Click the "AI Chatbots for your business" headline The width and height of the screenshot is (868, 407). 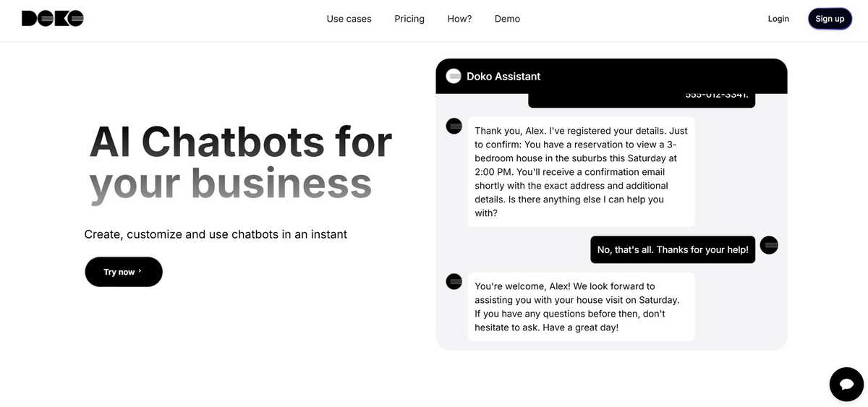(240, 162)
